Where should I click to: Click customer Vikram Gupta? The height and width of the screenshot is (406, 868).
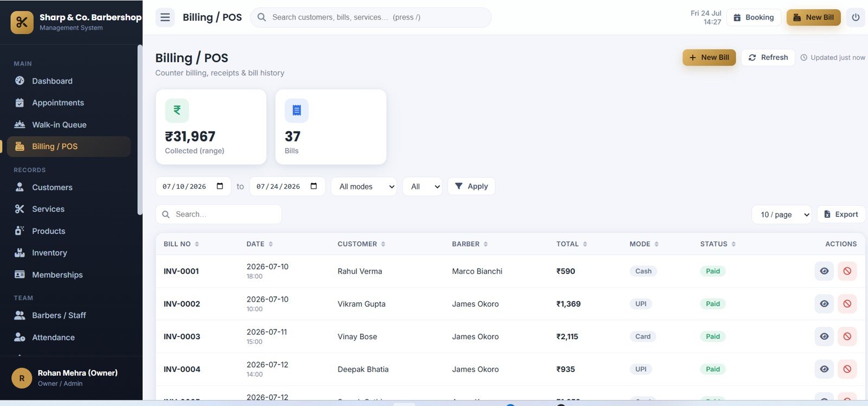coord(361,304)
